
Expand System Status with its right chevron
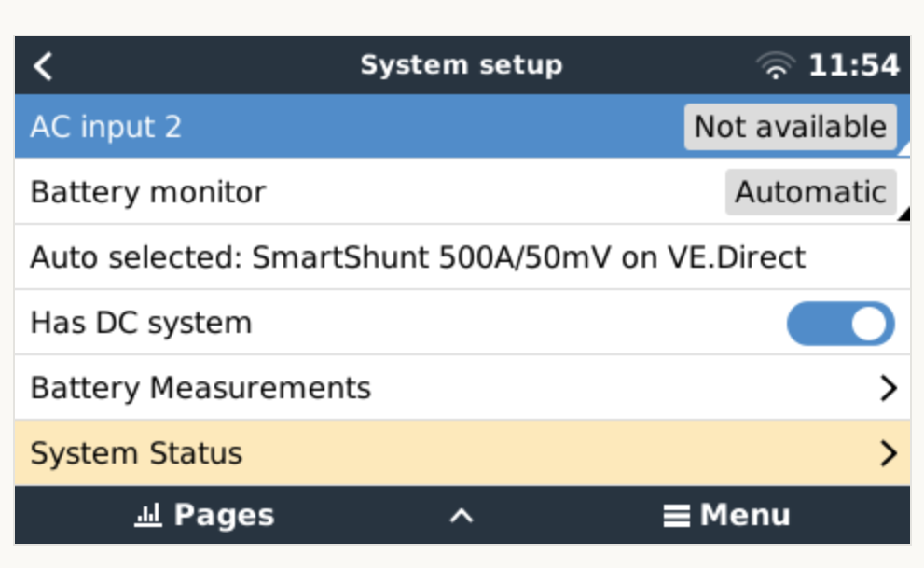pos(888,453)
